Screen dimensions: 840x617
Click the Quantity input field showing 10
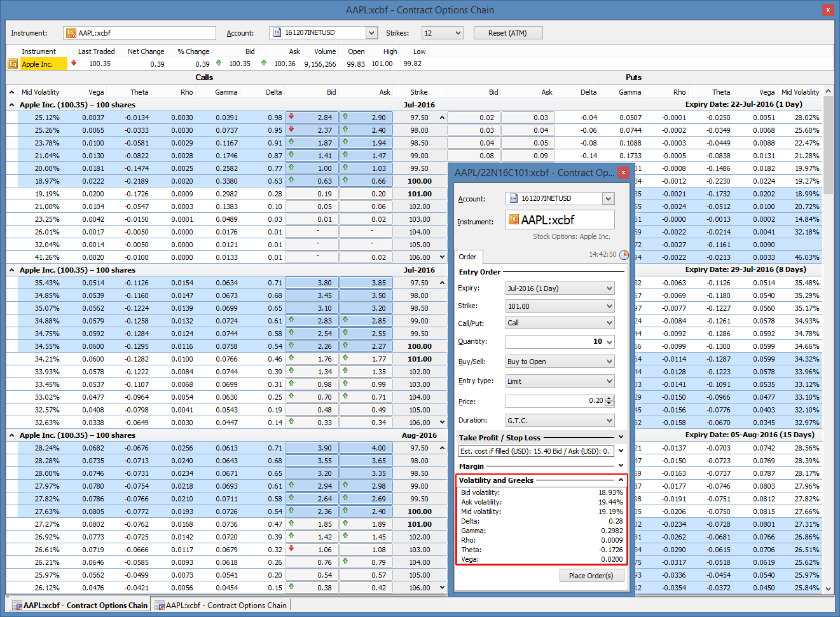pyautogui.click(x=554, y=342)
